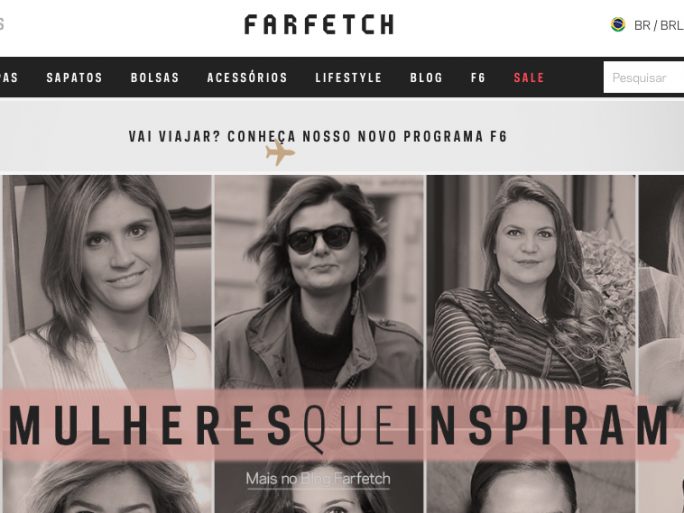Open the F6 navigation item

pos(478,78)
